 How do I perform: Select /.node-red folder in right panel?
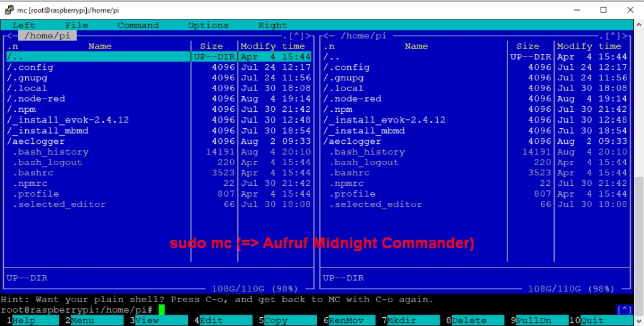(475, 99)
